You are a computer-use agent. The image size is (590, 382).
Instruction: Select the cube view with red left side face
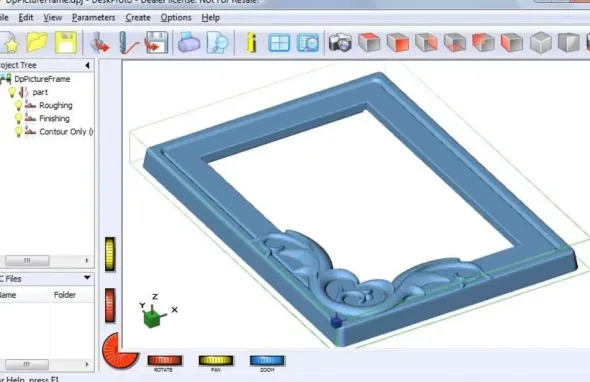(512, 42)
